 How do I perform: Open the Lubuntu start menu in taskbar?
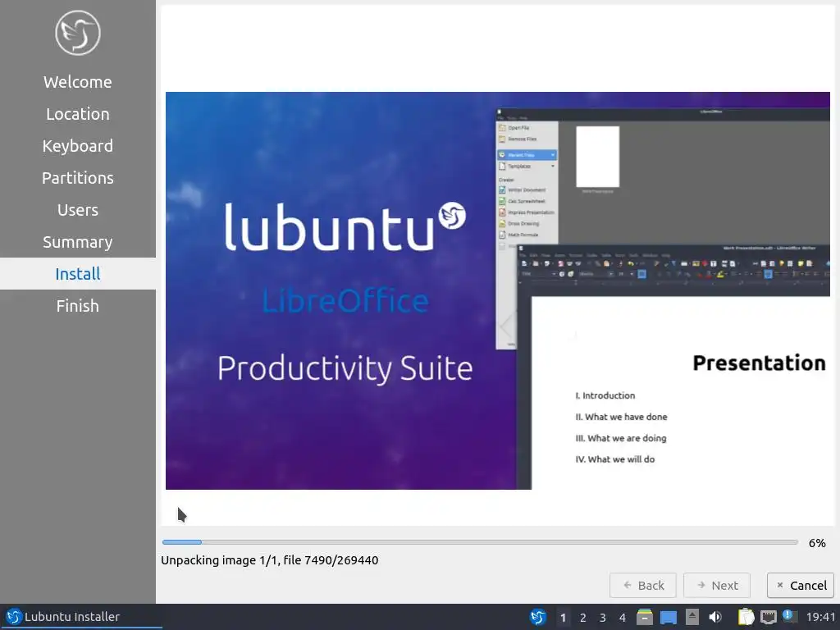pos(538,617)
